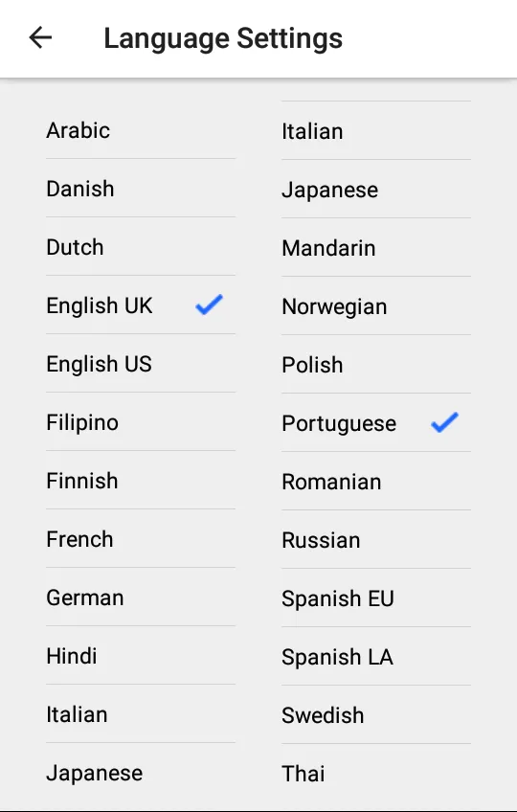517x812 pixels.
Task: Choose Norwegian from the right column
Action: 376,306
